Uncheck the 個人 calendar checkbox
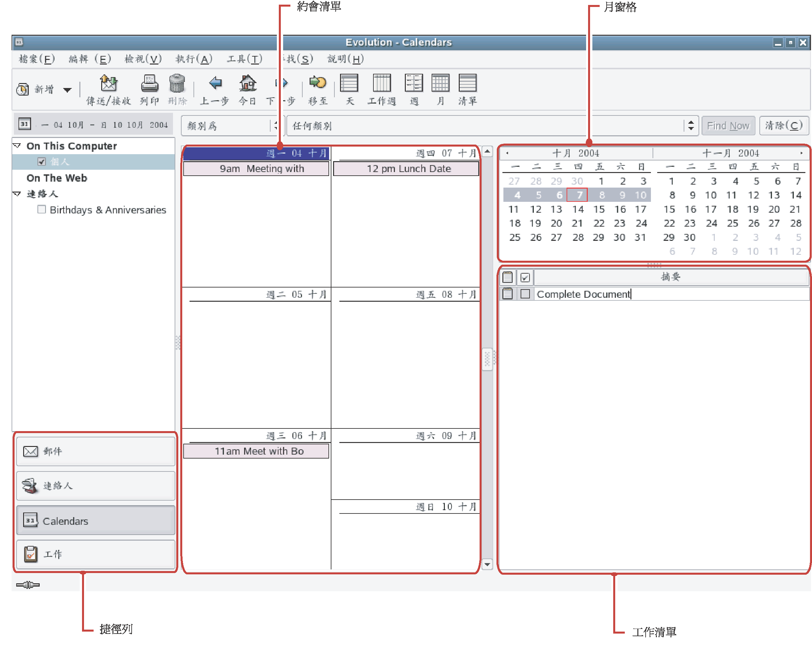Viewport: 812px width, 666px height. coord(41,161)
